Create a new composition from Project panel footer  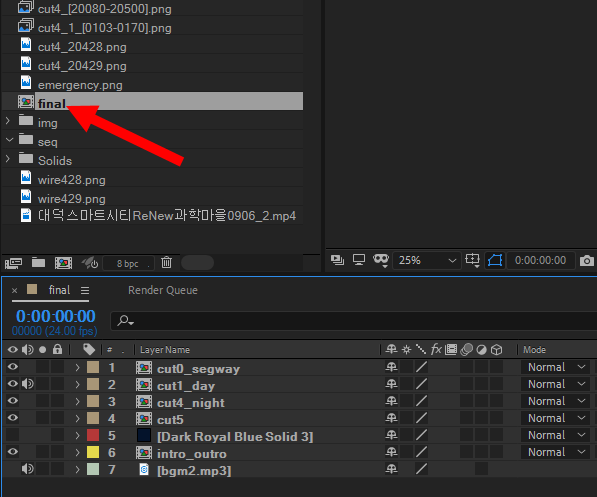(x=63, y=263)
